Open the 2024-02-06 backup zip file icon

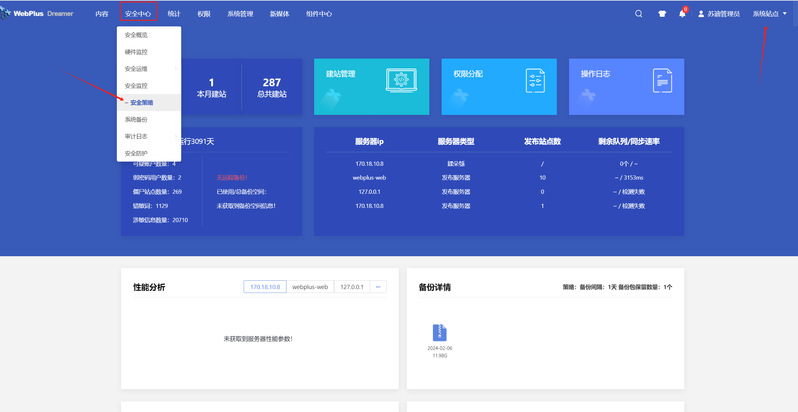[440, 333]
